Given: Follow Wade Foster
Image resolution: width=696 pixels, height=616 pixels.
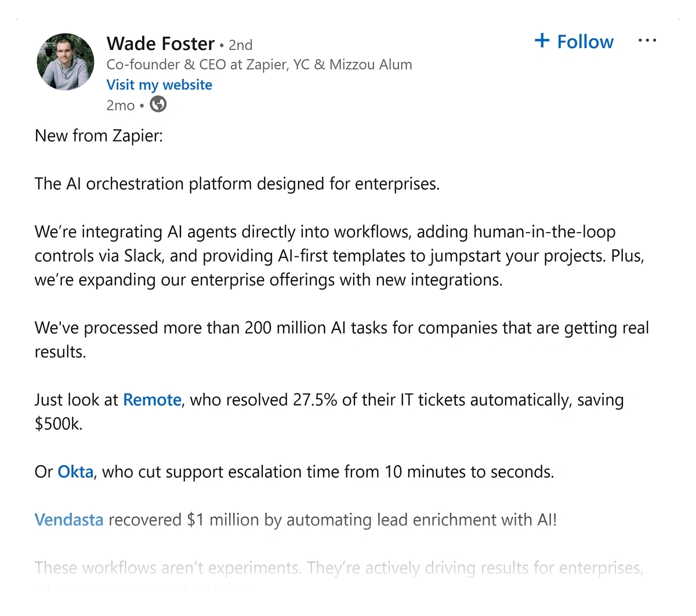Looking at the screenshot, I should pos(585,42).
